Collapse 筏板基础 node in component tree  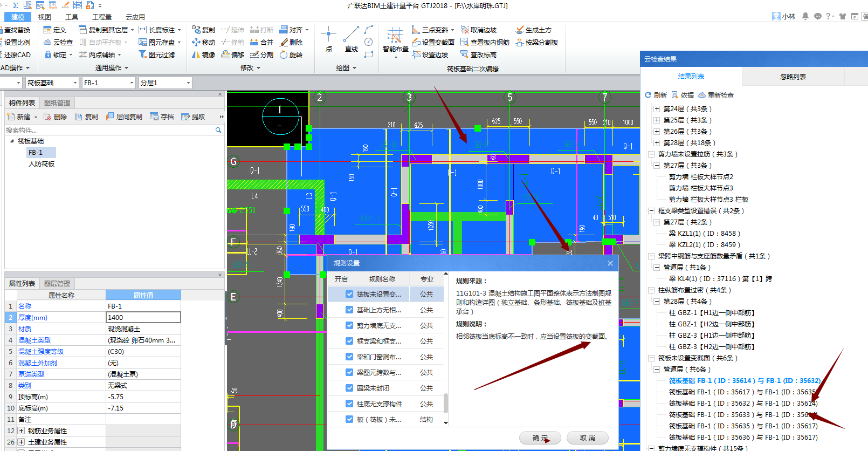tap(12, 141)
